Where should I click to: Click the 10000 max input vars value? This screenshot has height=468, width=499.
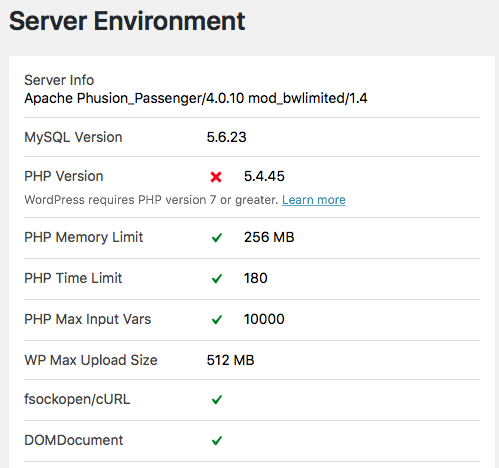[x=264, y=319]
